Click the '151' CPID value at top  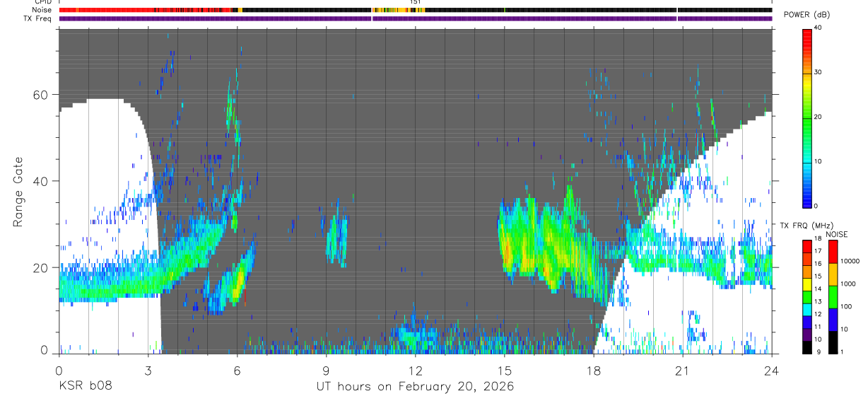click(x=416, y=2)
